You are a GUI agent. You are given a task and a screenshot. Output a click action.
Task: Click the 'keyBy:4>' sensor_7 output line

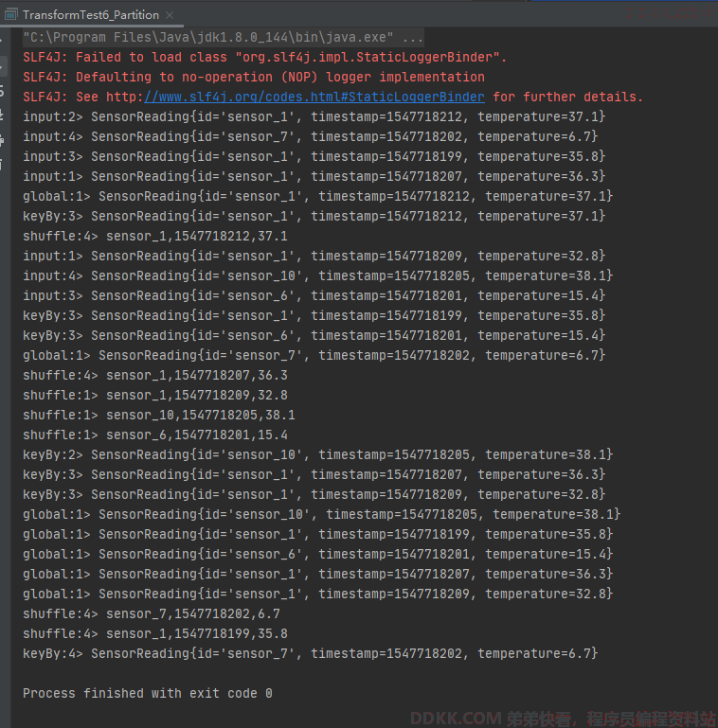[x=311, y=653]
